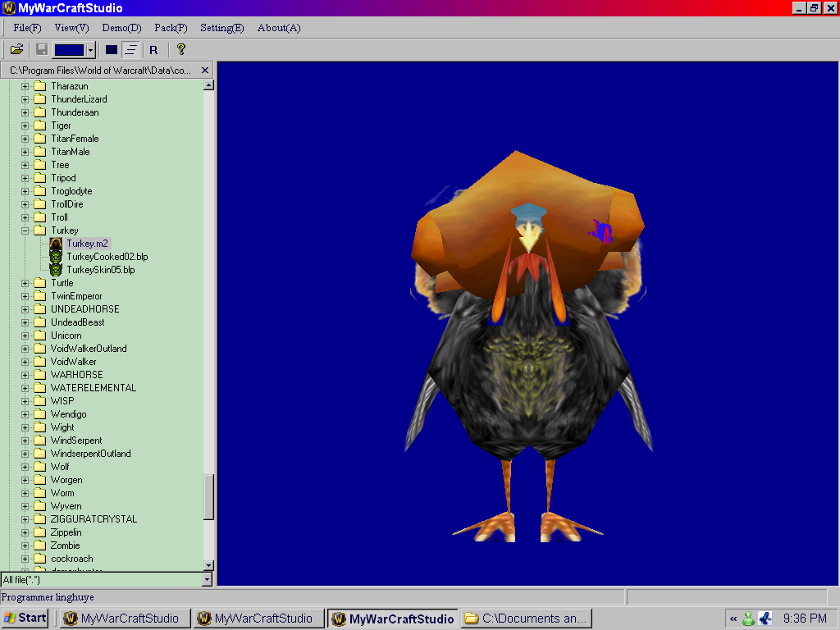Click the Troglodyte folder icon
Screen dimensions: 840x630
39,191
